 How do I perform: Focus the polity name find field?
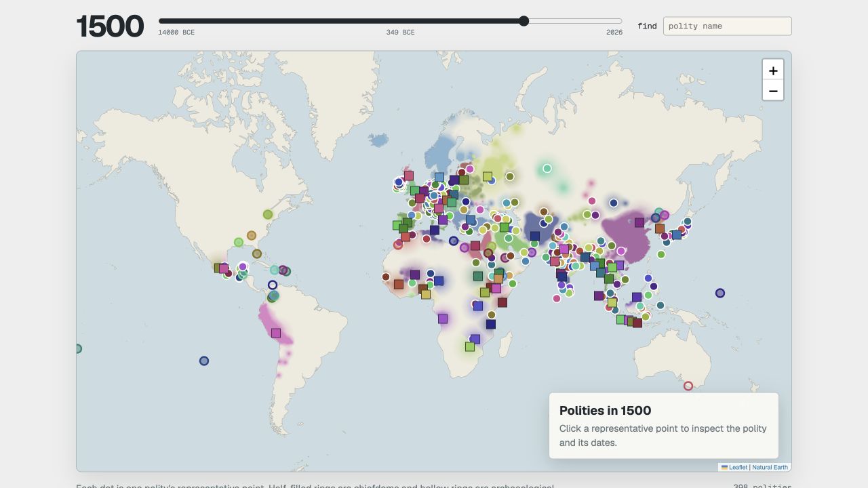[x=727, y=26]
